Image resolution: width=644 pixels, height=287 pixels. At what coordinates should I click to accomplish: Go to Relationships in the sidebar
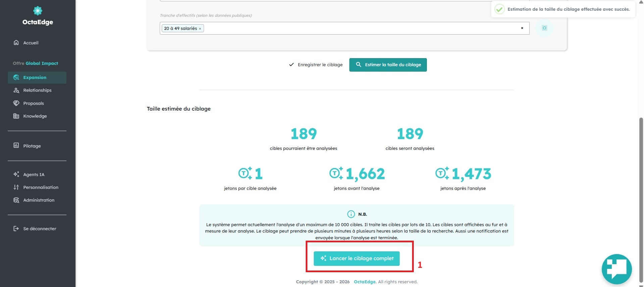coord(37,90)
